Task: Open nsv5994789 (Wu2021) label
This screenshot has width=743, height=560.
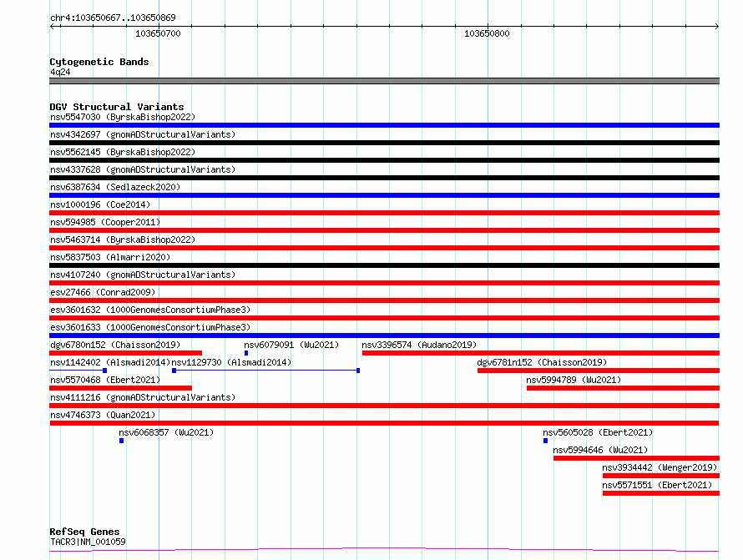Action: [x=574, y=380]
